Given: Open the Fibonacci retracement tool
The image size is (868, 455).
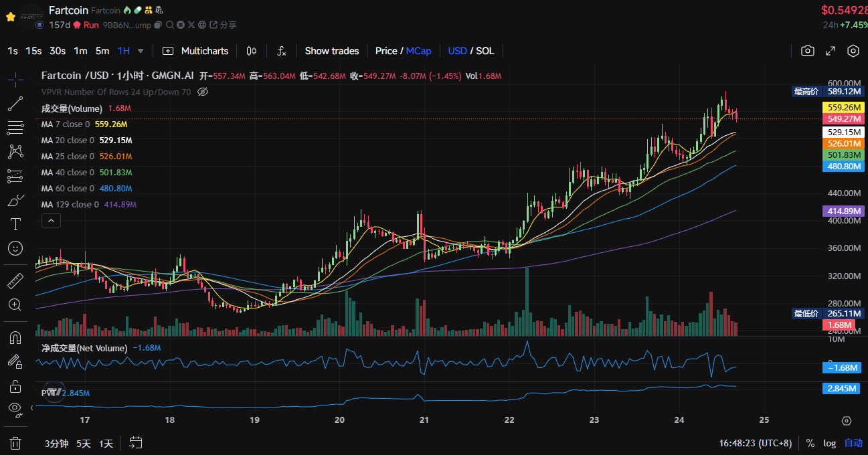Looking at the screenshot, I should 15,128.
